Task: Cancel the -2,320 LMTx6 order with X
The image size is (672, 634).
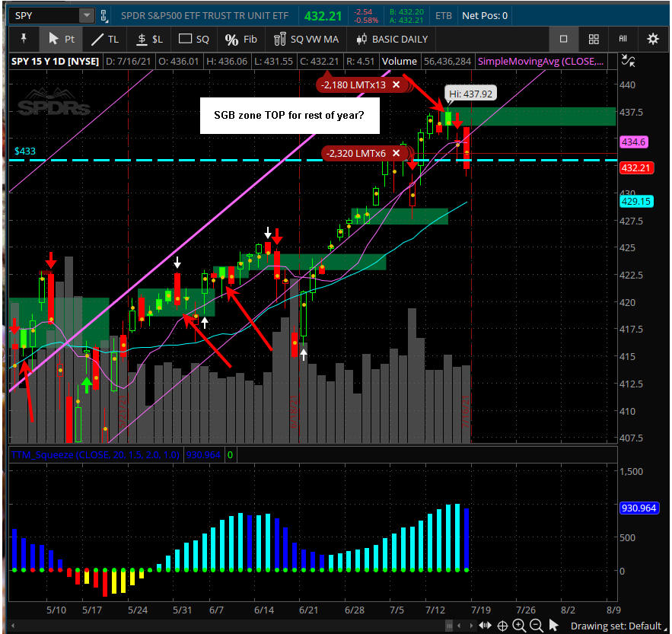Action: 397,153
